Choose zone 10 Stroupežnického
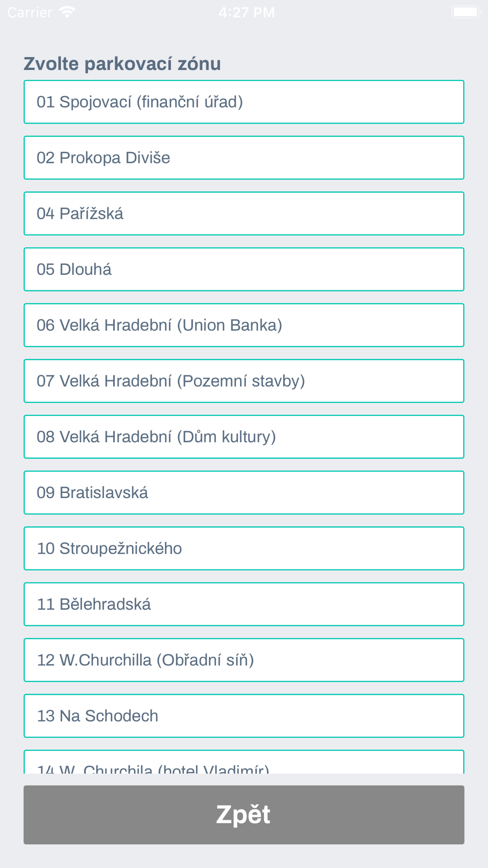 click(244, 548)
